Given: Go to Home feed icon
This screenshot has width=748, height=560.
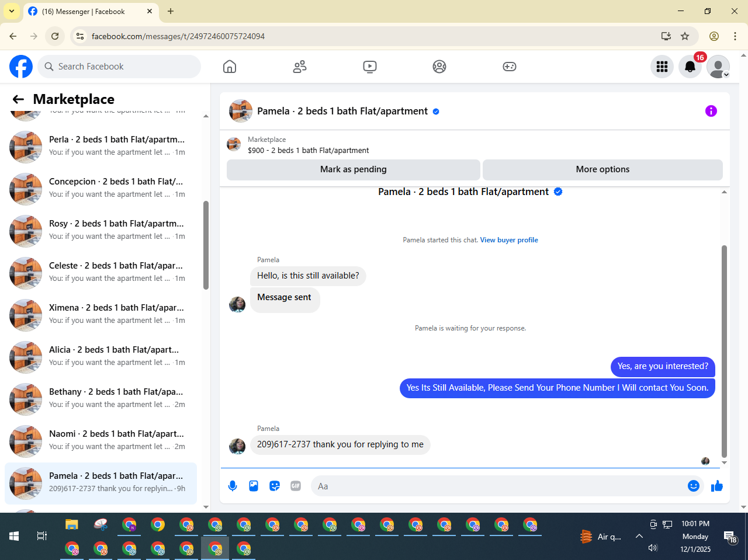Looking at the screenshot, I should pos(230,67).
